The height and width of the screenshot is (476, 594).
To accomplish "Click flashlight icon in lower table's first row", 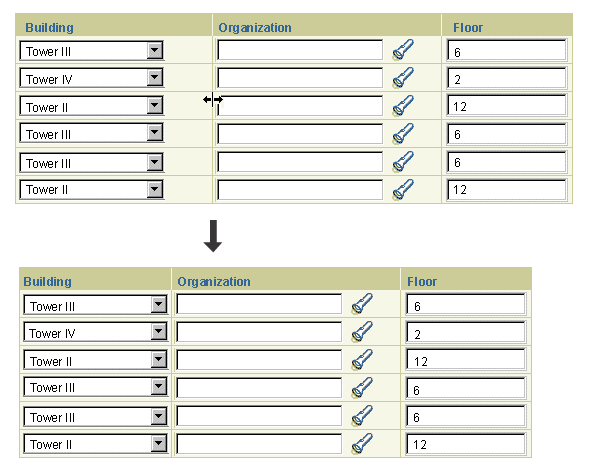I will (362, 304).
